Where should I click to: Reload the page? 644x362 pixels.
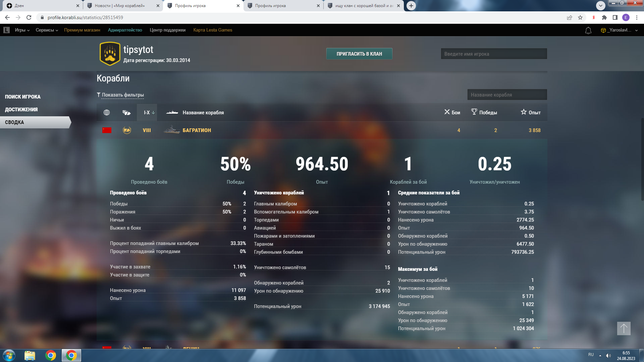[x=29, y=17]
